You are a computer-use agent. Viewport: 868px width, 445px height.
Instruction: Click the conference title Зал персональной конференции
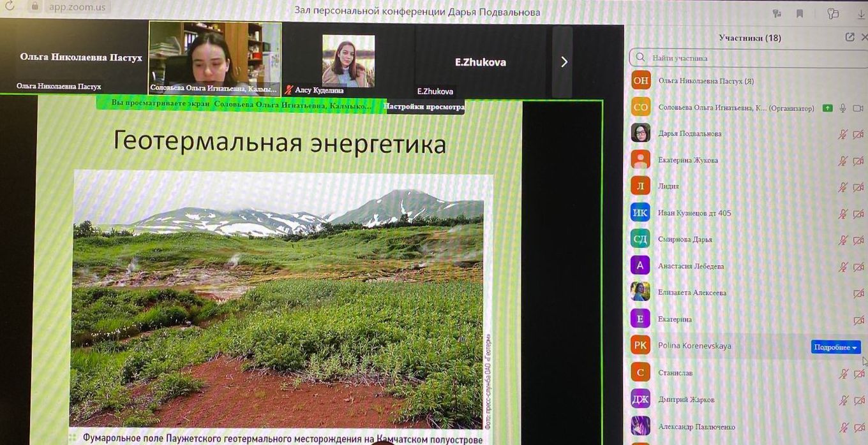[x=417, y=11]
